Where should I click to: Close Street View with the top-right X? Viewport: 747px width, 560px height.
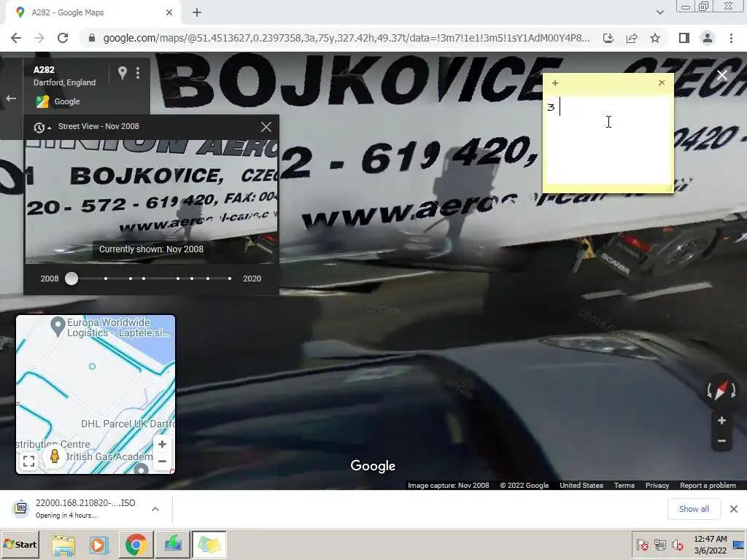(722, 75)
